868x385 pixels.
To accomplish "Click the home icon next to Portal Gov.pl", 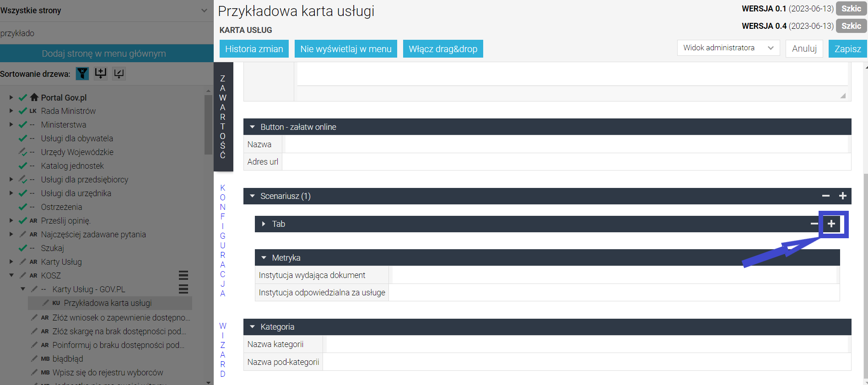I will pyautogui.click(x=34, y=97).
